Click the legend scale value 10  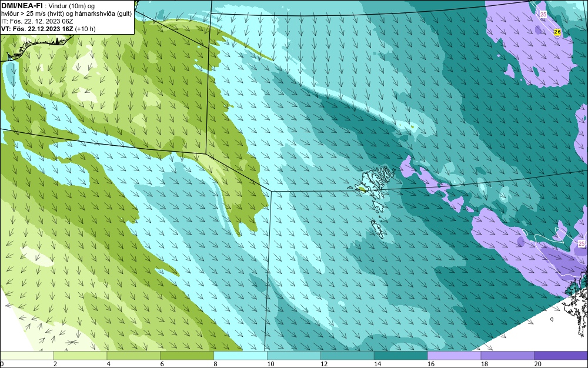(270, 364)
